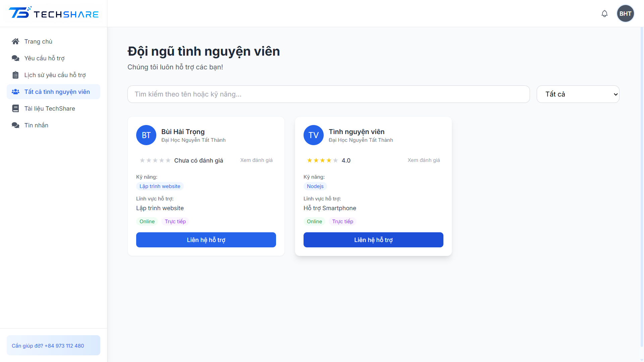This screenshot has height=362, width=644.
Task: Click the Online badge on Tình nguyện viên card
Action: click(x=314, y=222)
